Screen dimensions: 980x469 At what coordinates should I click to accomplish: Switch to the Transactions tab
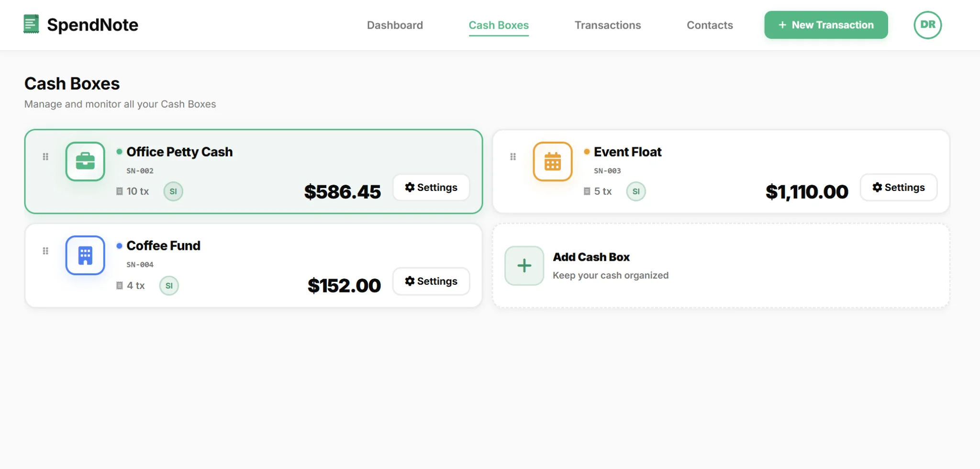pyautogui.click(x=607, y=25)
